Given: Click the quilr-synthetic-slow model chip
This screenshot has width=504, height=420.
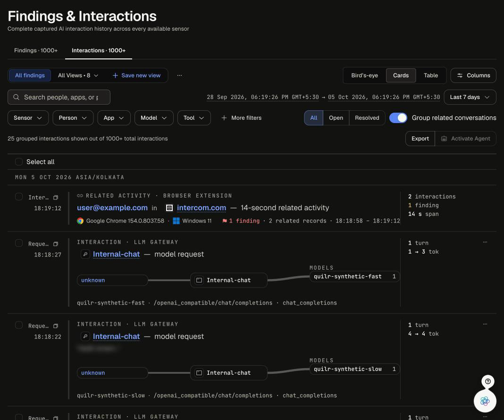Looking at the screenshot, I should click(354, 369).
